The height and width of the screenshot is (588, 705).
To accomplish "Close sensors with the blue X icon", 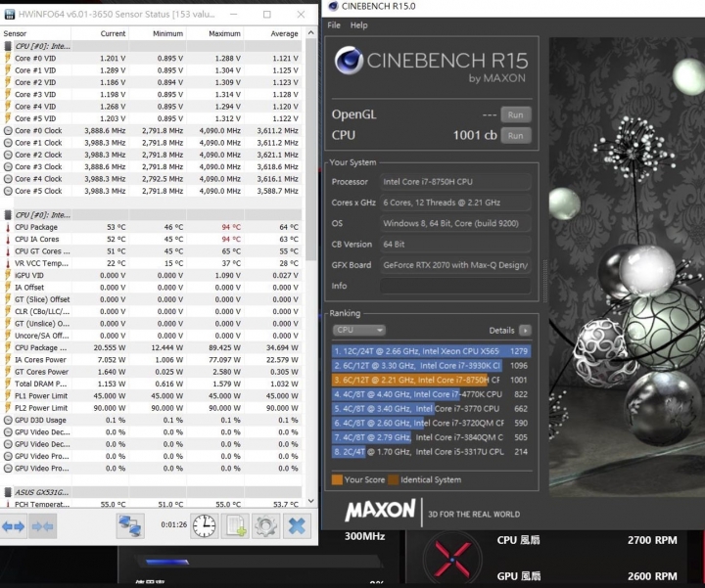I will click(297, 526).
